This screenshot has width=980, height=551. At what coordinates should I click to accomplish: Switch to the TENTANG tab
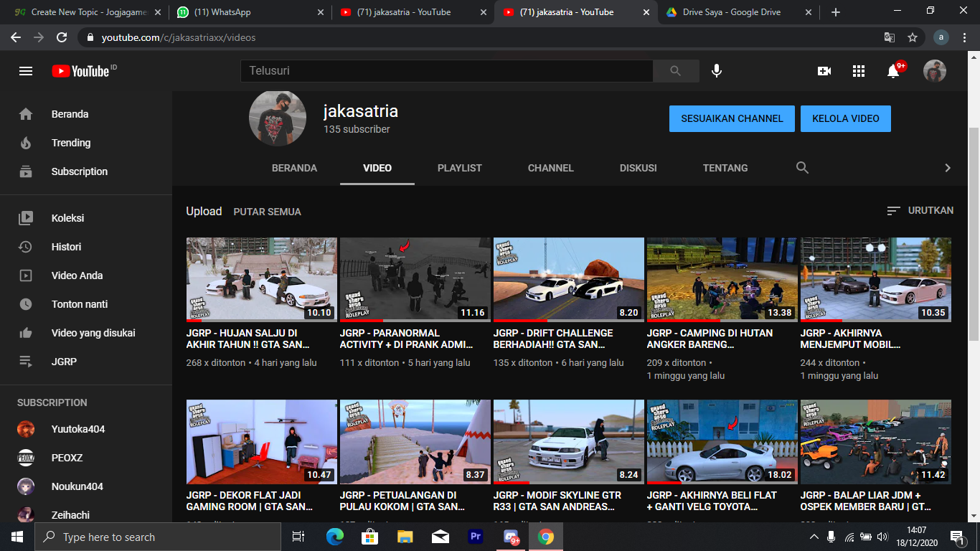[x=725, y=168]
